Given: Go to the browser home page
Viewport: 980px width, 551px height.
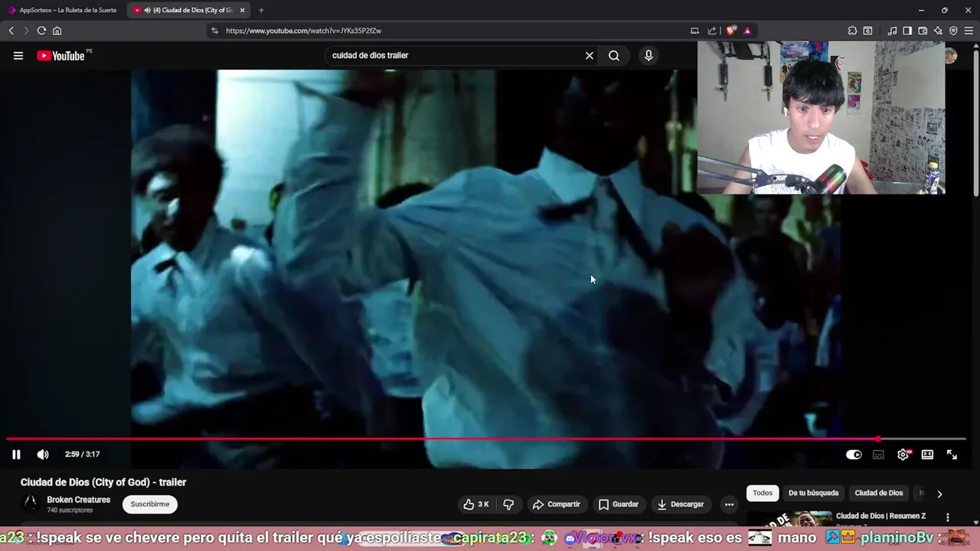Looking at the screenshot, I should pos(57,31).
